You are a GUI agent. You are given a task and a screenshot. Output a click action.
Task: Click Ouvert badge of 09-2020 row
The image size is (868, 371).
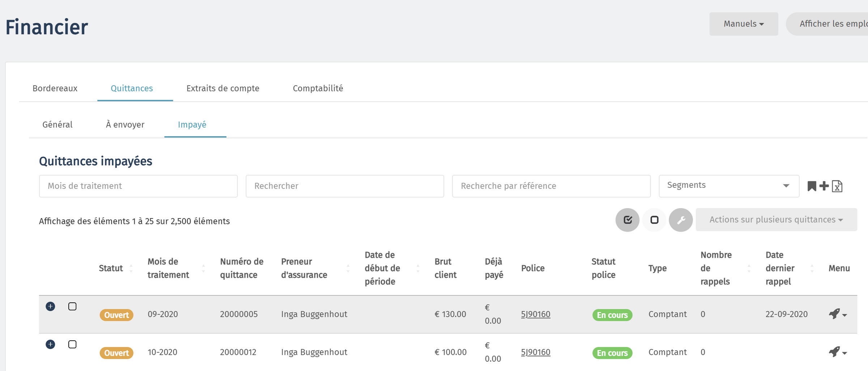tap(116, 315)
